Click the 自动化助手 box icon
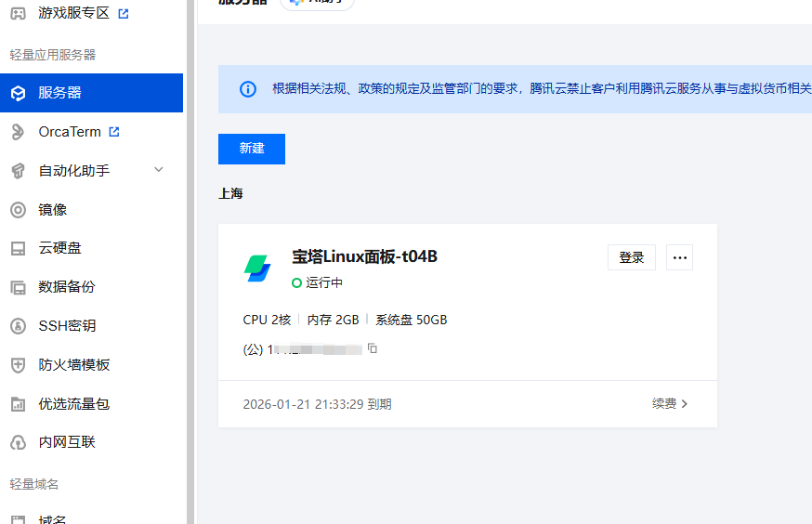The width and height of the screenshot is (812, 524). point(19,171)
